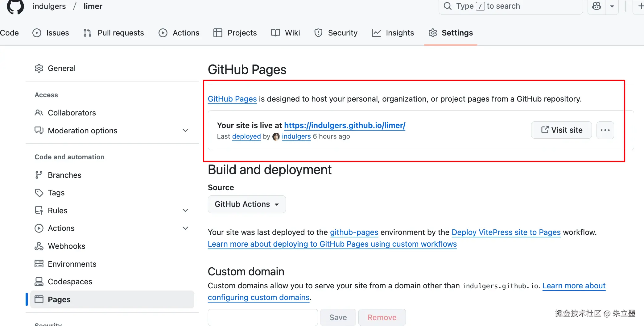Open Webhooks in the sidebar
This screenshot has width=644, height=326.
[x=66, y=246]
